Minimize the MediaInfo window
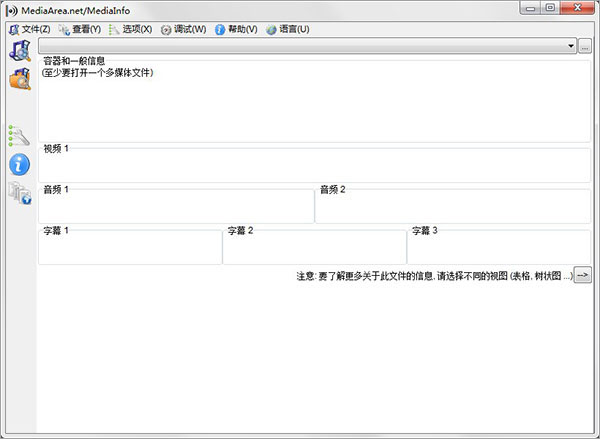Screen dimensions: 600x439 point(530,8)
